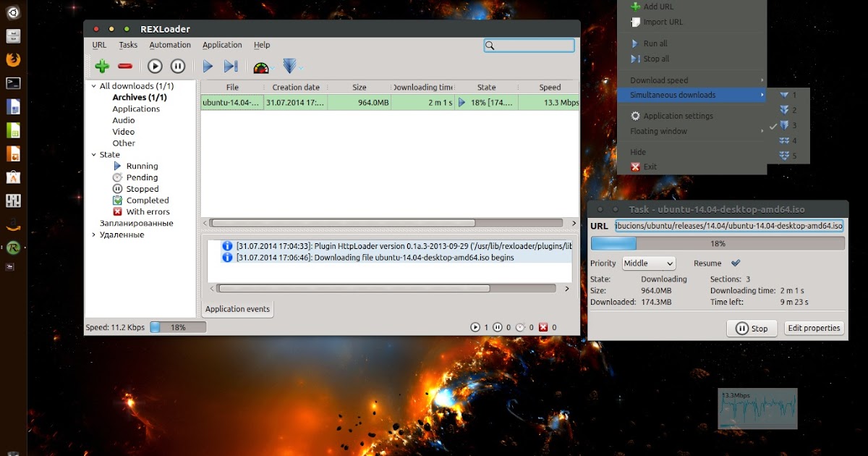Set simultaneous downloads to 5
The image size is (868, 456).
coord(790,156)
